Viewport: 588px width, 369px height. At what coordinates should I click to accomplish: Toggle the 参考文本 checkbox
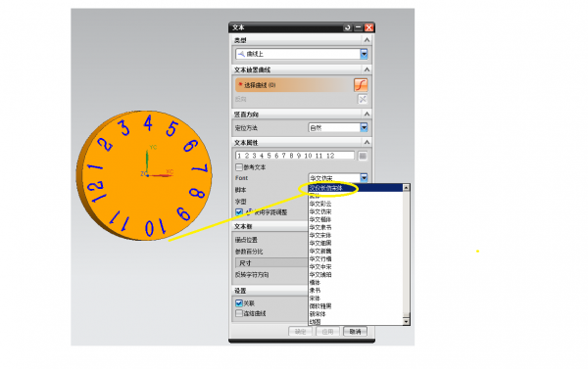coord(239,167)
